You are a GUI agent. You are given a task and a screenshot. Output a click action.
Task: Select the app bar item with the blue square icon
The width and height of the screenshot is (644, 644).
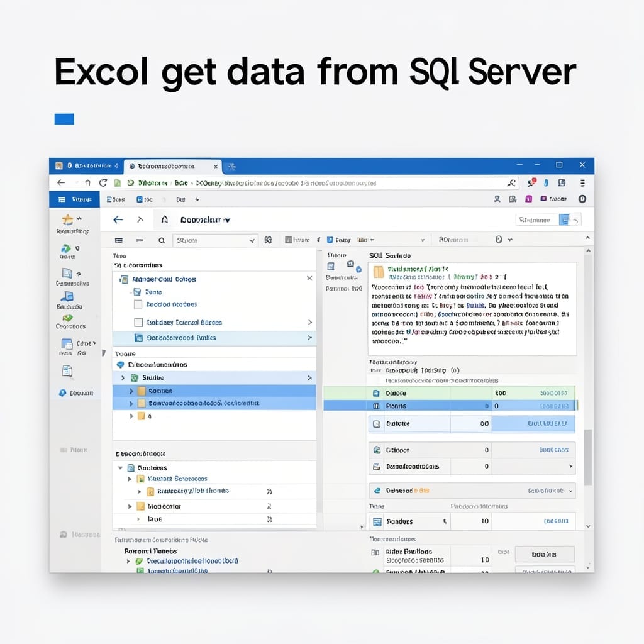tap(145, 199)
